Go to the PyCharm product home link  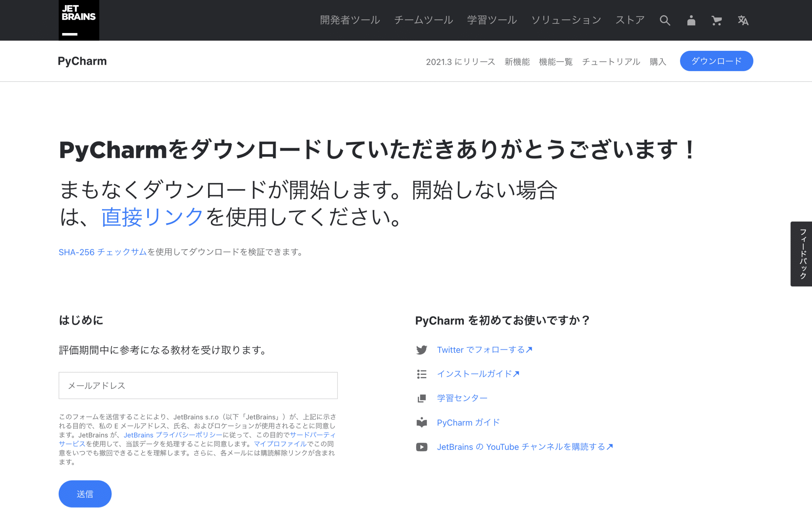click(82, 61)
